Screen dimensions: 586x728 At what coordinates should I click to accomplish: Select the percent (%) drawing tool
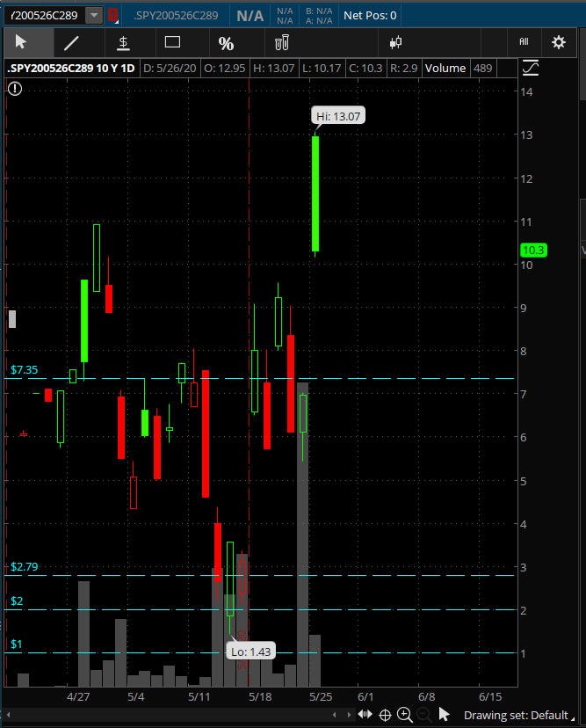pyautogui.click(x=226, y=43)
